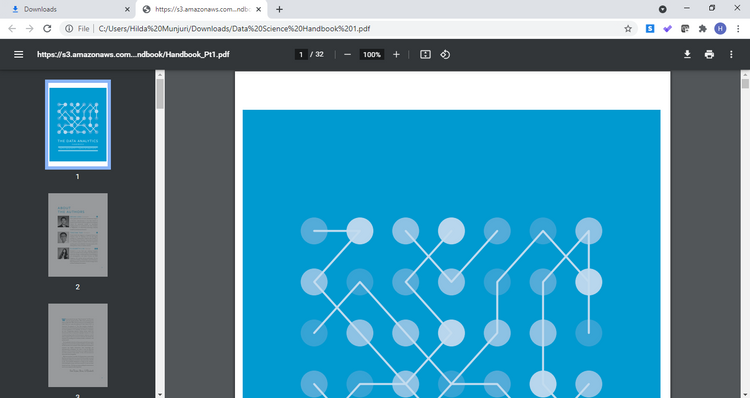The image size is (750, 398).
Task: Click the page number input field
Action: click(x=301, y=55)
